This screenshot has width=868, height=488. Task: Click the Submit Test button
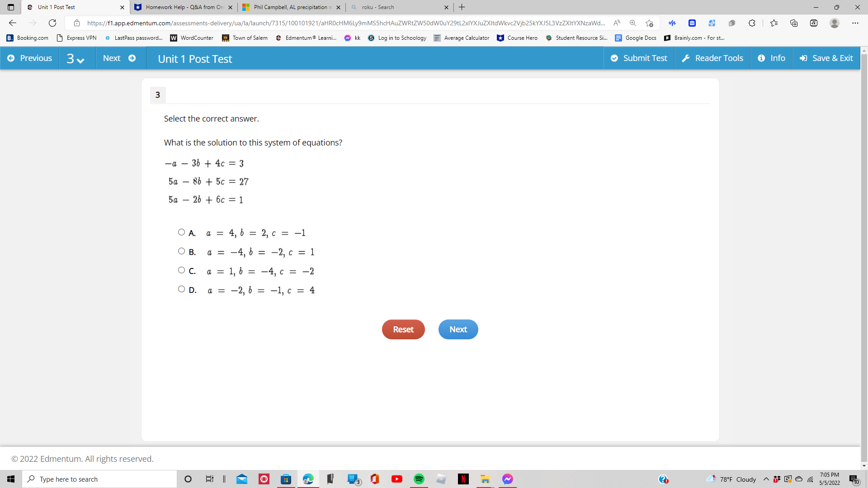[x=639, y=58]
